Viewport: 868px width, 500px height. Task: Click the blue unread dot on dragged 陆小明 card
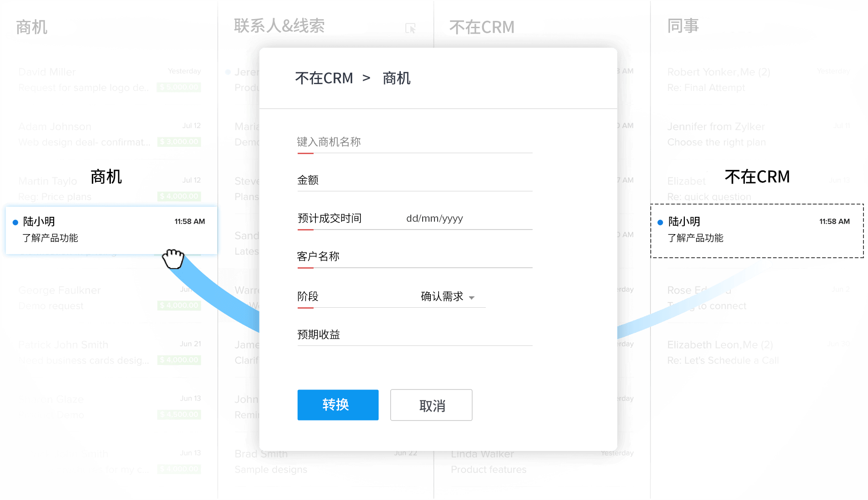(x=15, y=222)
